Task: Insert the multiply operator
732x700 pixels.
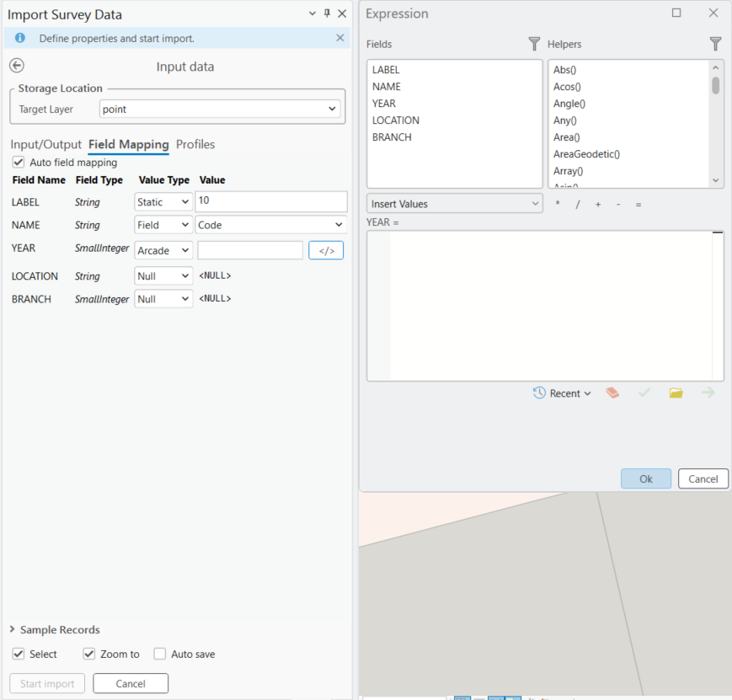Action: pyautogui.click(x=558, y=204)
